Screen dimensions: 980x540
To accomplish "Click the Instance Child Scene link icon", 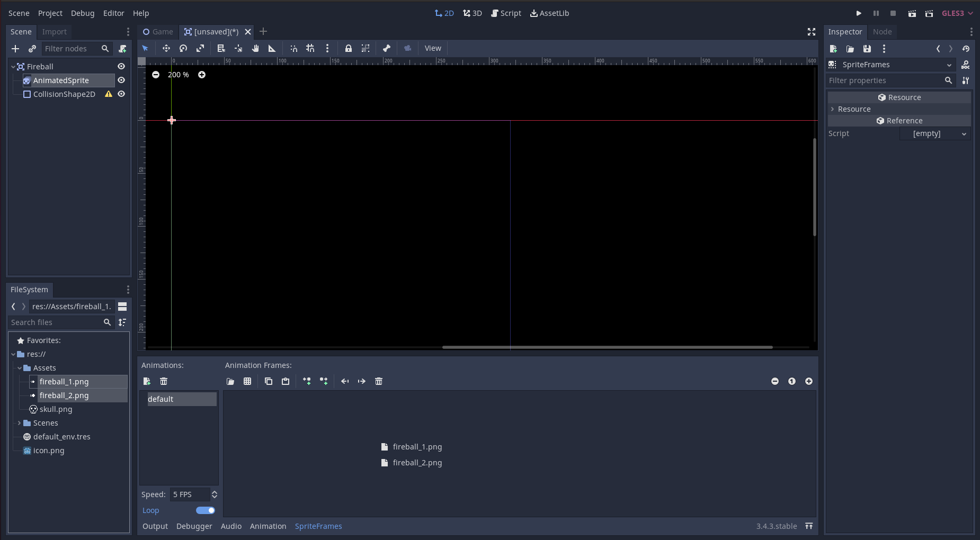I will coord(32,49).
